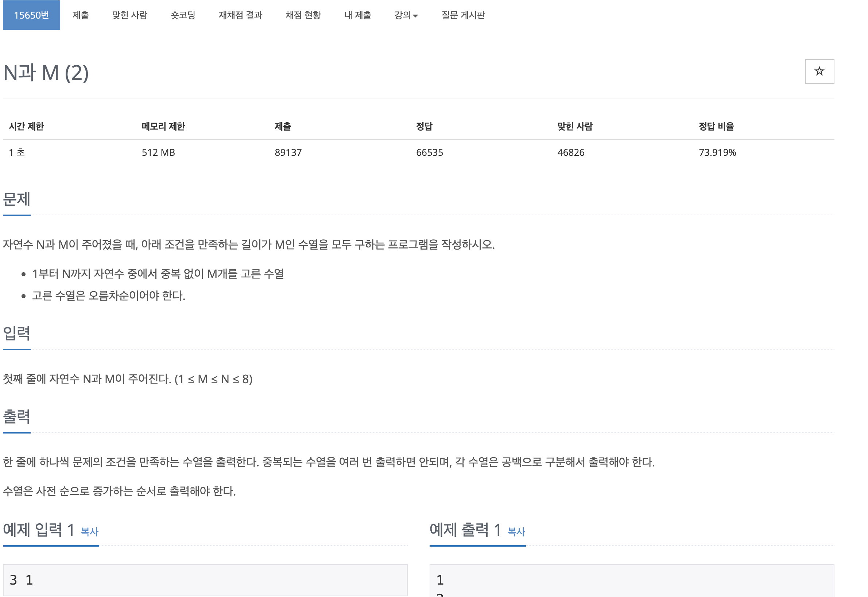Click the submission count 89137
The height and width of the screenshot is (597, 868).
coord(288,152)
